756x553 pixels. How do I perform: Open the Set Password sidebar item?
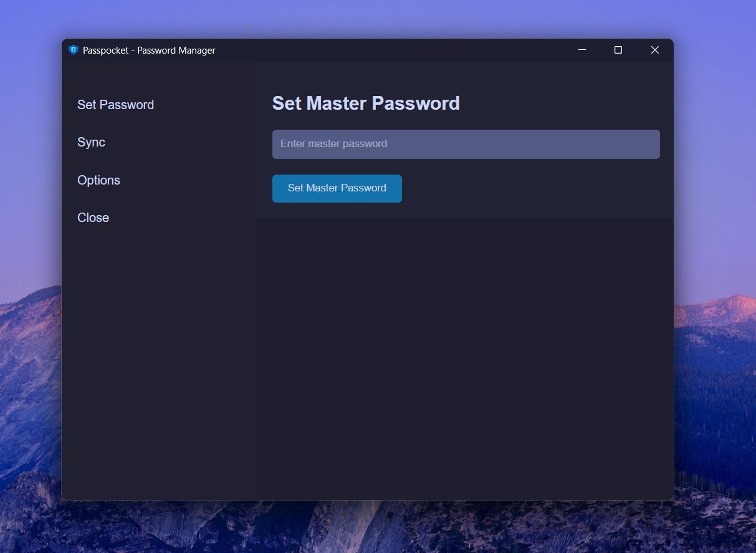pyautogui.click(x=115, y=105)
